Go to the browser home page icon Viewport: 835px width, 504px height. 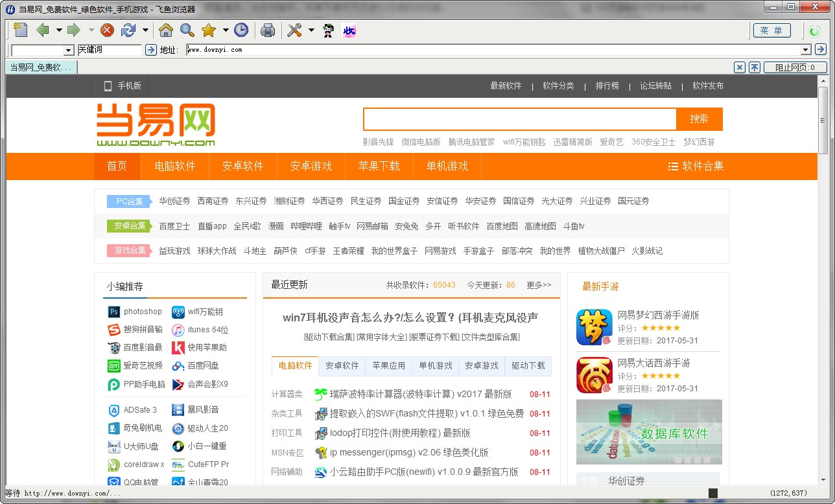pyautogui.click(x=166, y=30)
